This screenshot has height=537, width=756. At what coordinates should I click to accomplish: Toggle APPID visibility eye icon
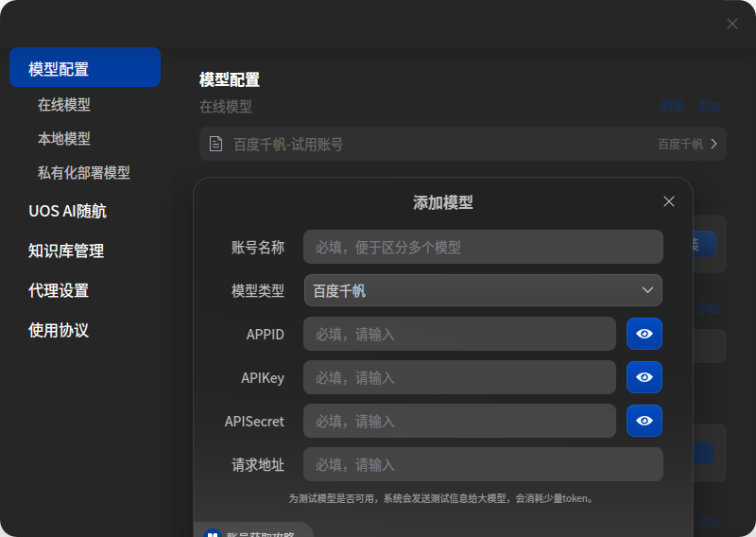click(x=644, y=334)
